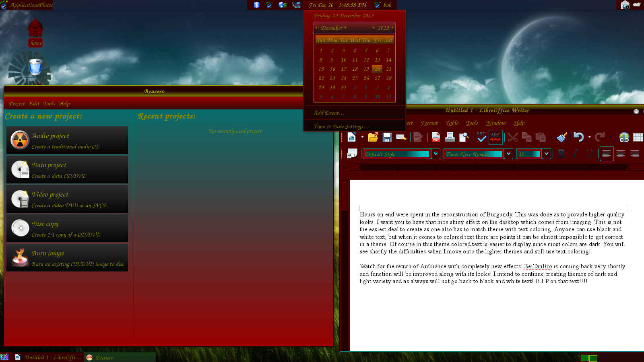Expand the Default Style dropdown
The width and height of the screenshot is (644, 362).
[436, 154]
